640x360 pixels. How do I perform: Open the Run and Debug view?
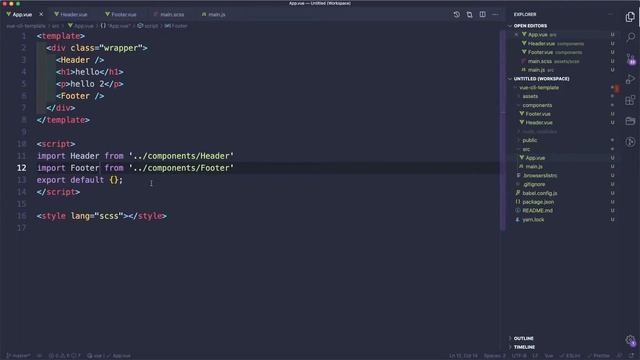tap(630, 79)
